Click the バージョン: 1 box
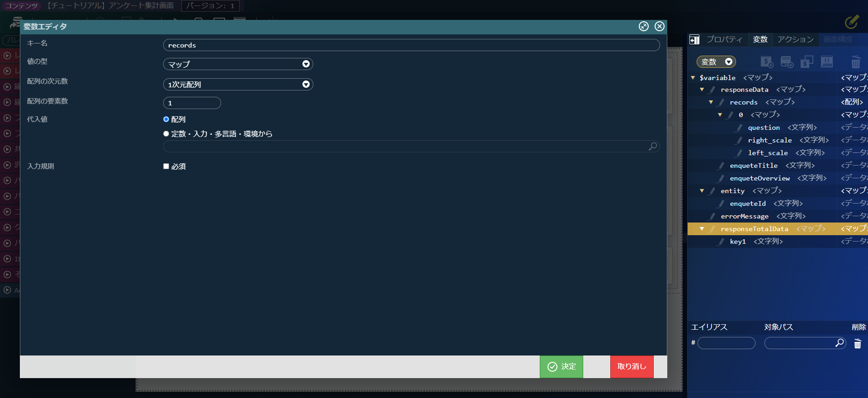 tap(210, 6)
